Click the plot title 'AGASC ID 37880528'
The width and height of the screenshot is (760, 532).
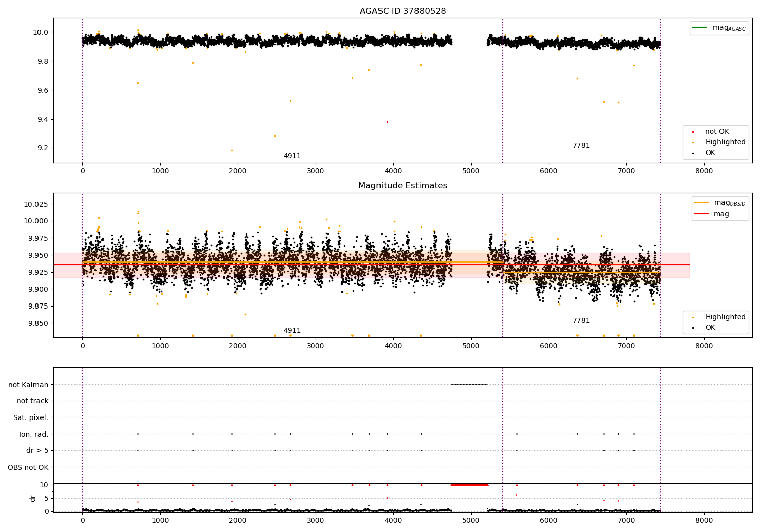tap(403, 11)
